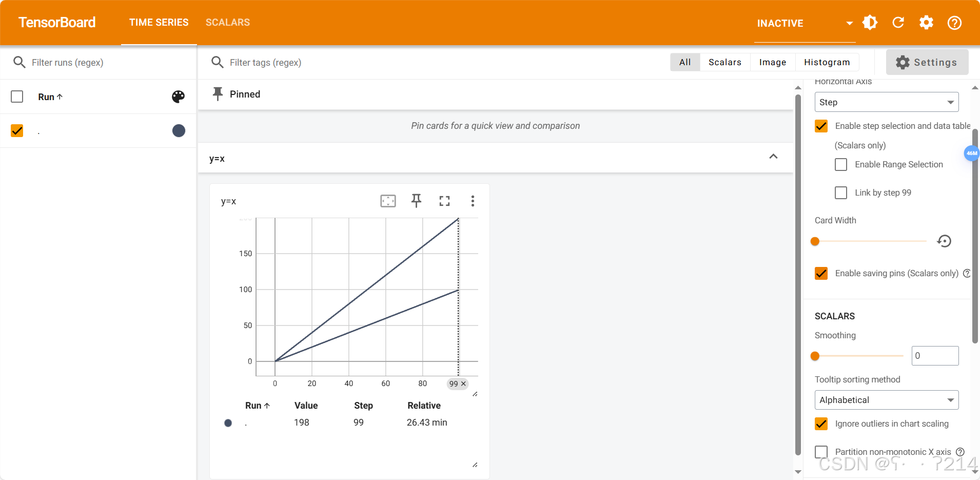Switch to the SCALARS tab
This screenshot has width=980, height=480.
(228, 23)
